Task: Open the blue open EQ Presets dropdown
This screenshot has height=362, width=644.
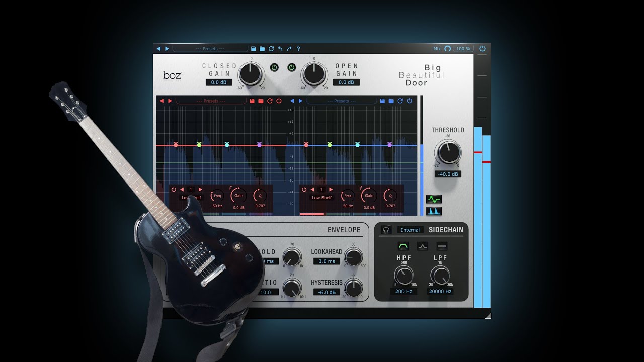Action: click(342, 101)
